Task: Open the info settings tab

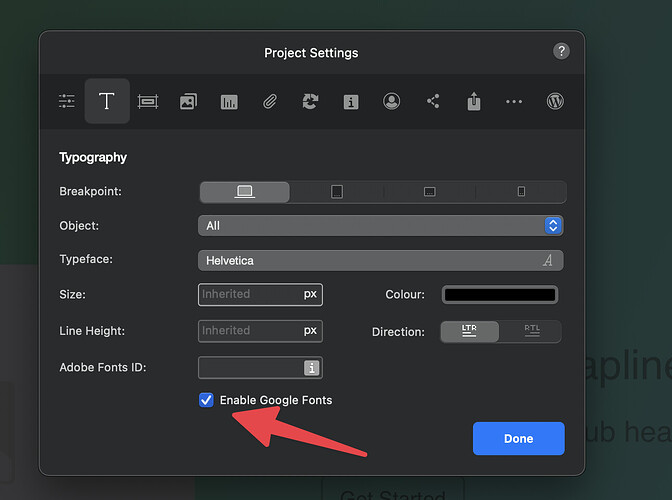Action: (x=351, y=102)
